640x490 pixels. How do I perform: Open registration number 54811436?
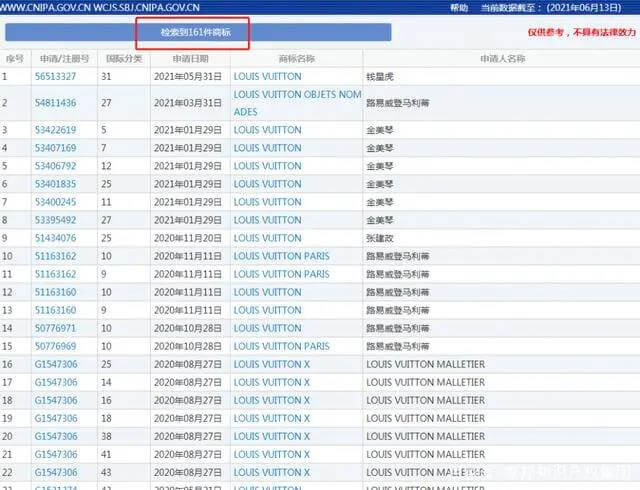[x=56, y=103]
